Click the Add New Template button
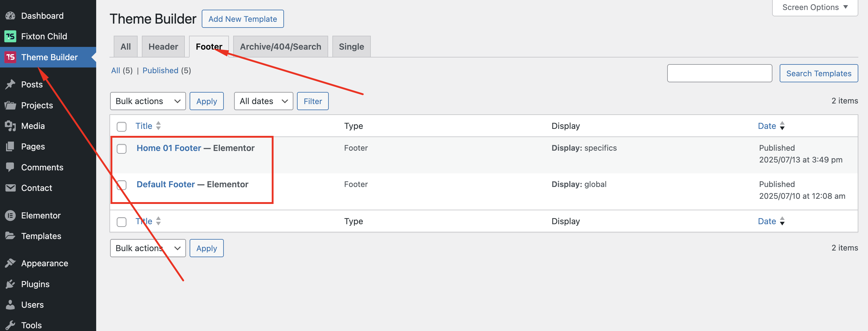868x331 pixels. point(243,19)
